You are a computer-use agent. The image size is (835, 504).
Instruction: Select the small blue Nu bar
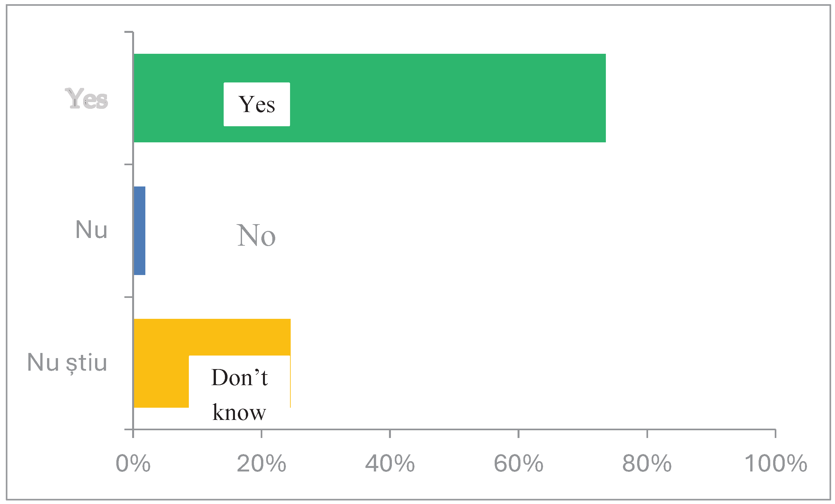click(140, 231)
